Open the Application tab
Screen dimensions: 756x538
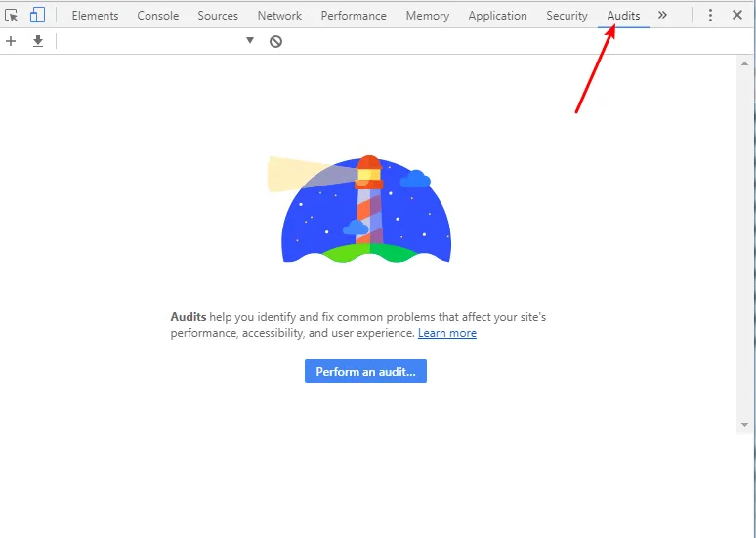click(x=497, y=16)
